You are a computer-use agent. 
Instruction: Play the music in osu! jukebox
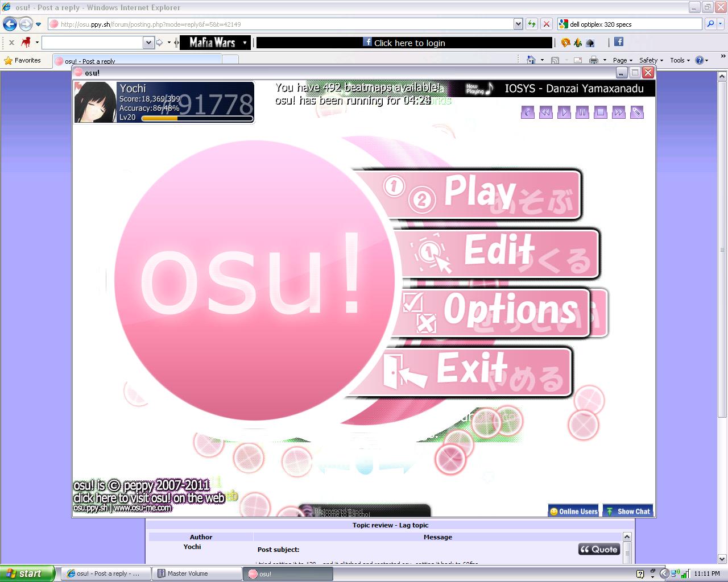564,113
